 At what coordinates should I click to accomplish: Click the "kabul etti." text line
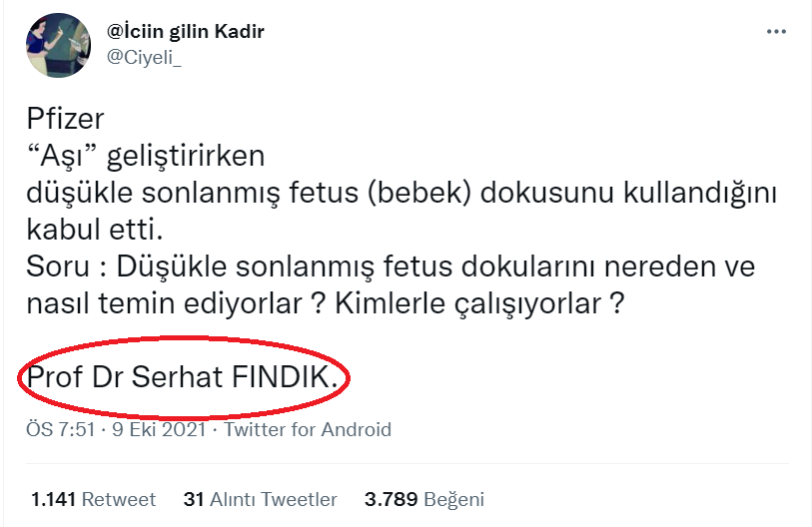94,231
